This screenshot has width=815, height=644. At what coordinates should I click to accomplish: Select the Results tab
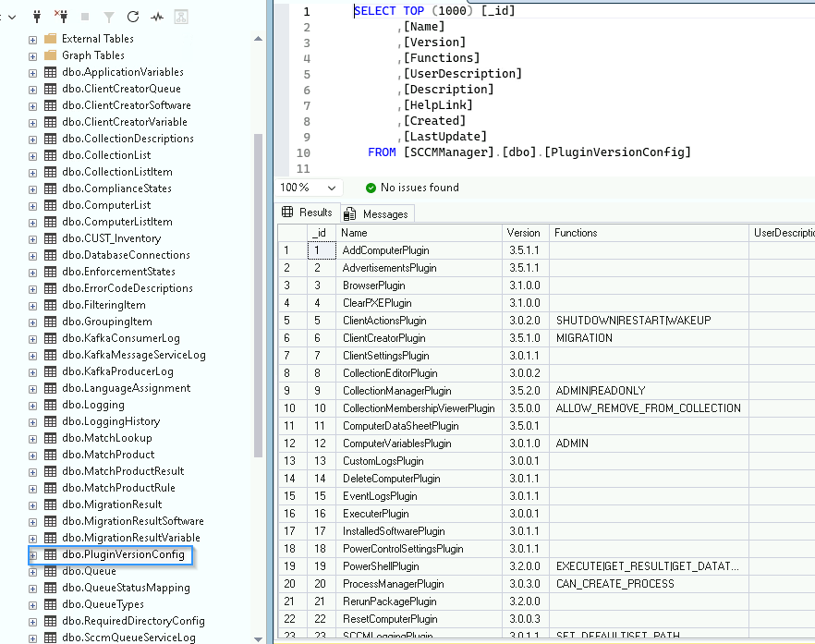[x=308, y=213]
